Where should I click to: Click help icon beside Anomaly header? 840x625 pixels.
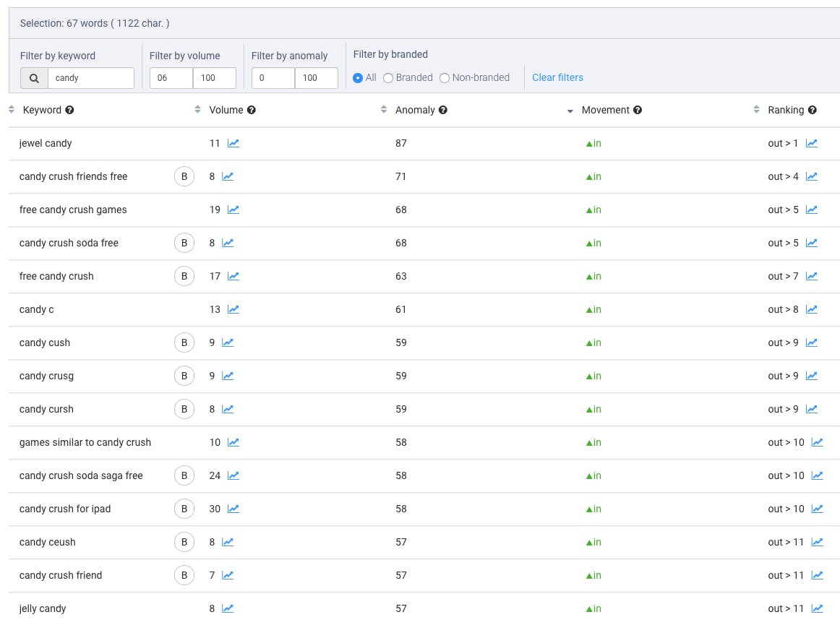click(x=443, y=111)
